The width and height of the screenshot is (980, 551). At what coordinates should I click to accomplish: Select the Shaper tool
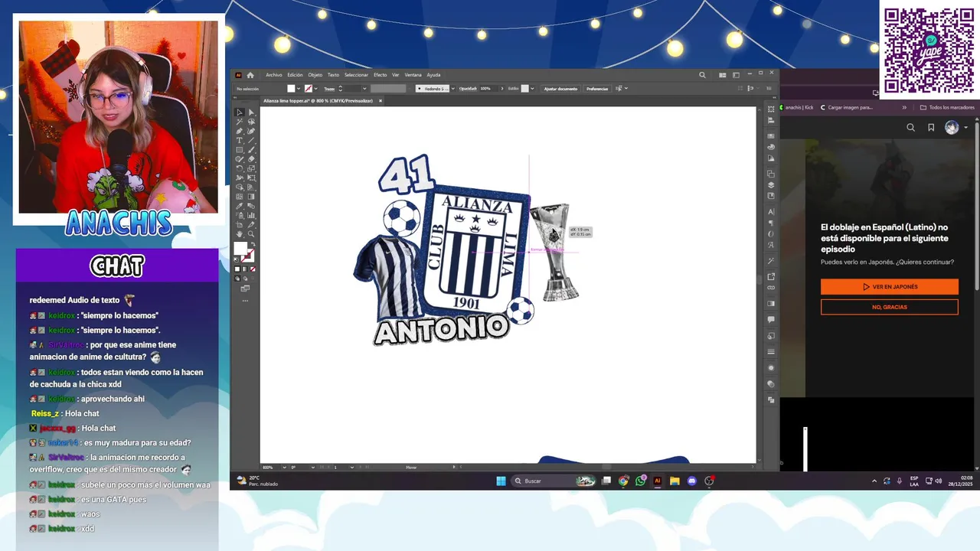(x=240, y=159)
